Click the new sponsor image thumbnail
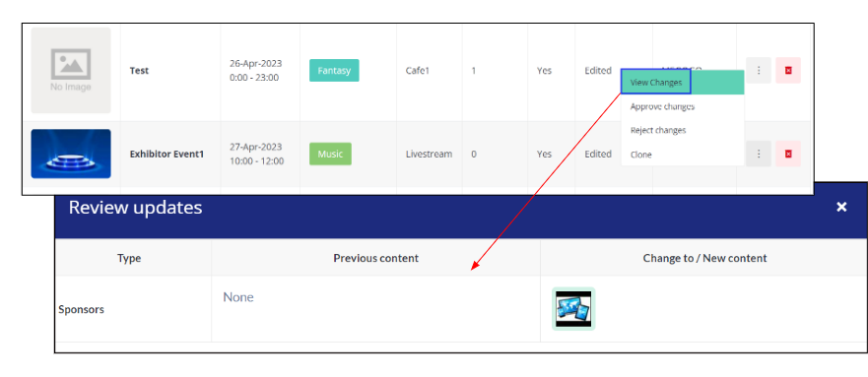Screen dimensions: 868x377 point(573,309)
